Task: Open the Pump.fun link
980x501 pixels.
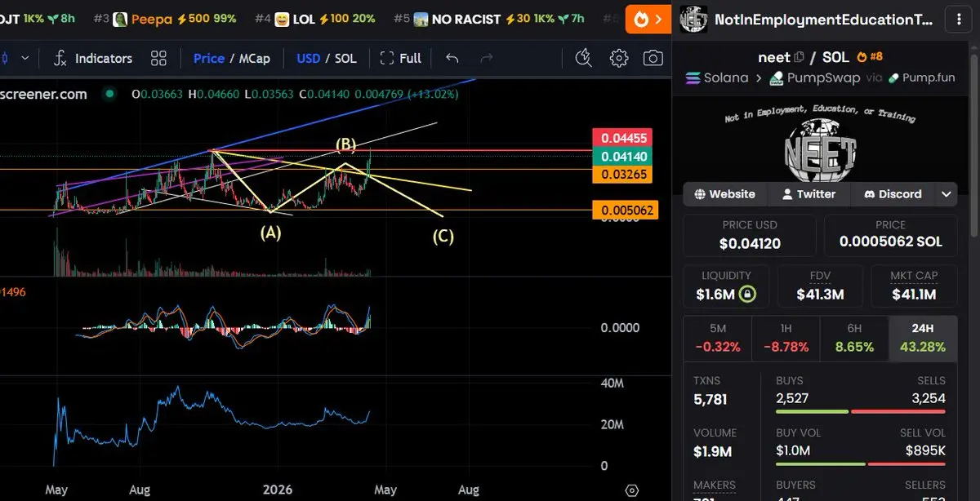Action: [x=922, y=78]
